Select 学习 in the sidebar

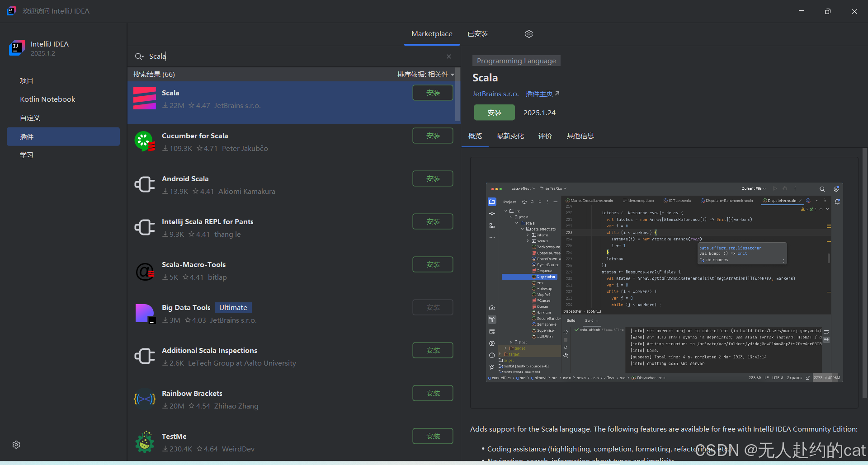click(63, 155)
